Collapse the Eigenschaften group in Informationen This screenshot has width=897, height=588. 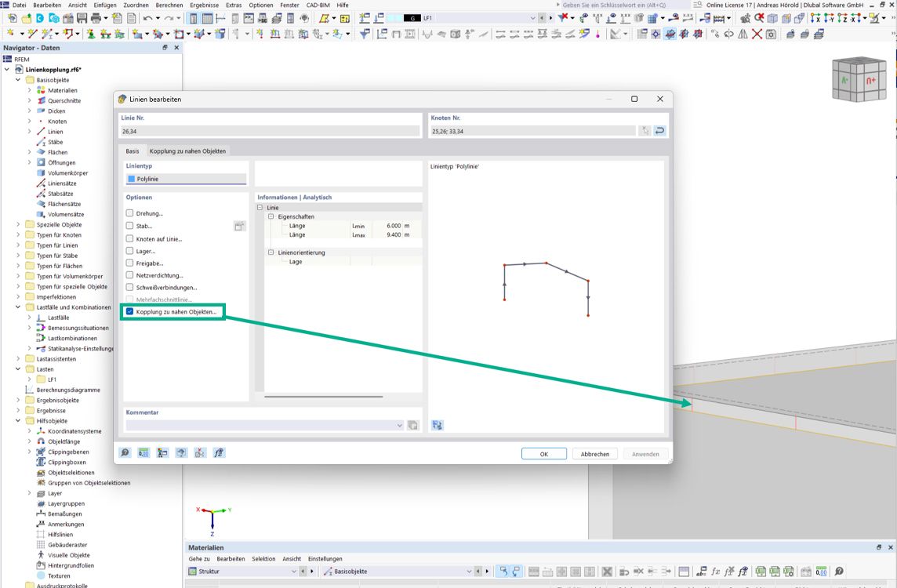(271, 217)
